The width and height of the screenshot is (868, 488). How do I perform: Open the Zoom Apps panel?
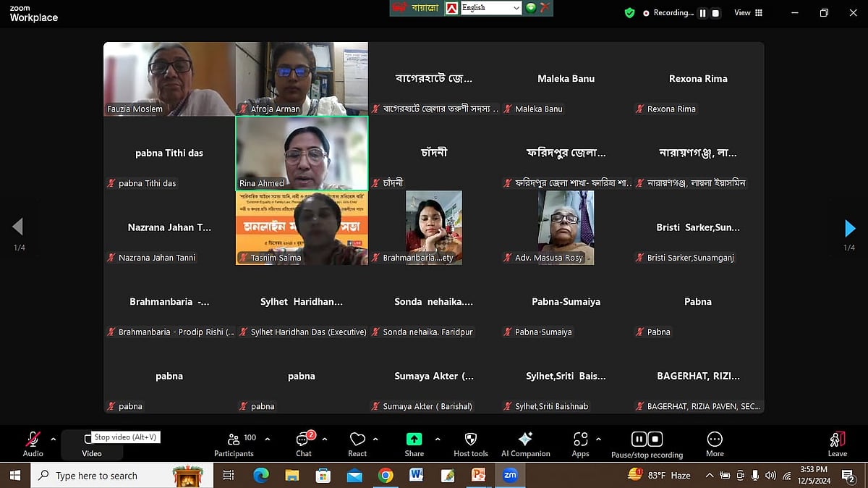[580, 443]
